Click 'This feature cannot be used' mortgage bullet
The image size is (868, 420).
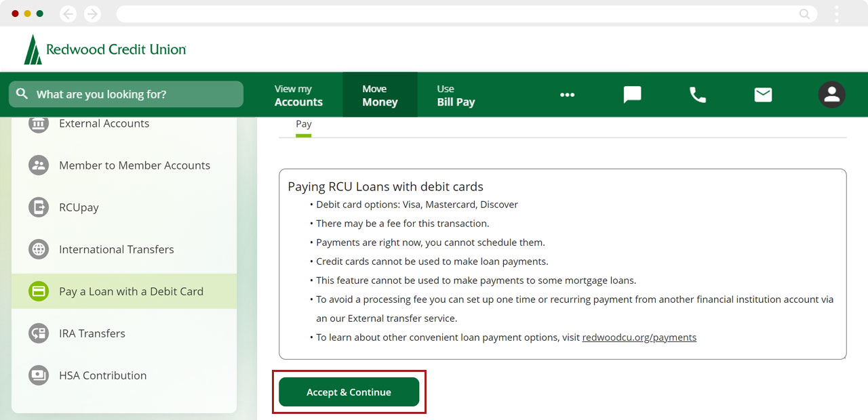click(476, 280)
